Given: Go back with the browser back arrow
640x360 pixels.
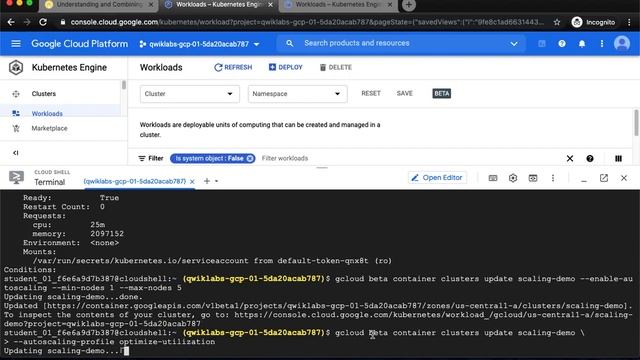Looking at the screenshot, I should (x=11, y=22).
